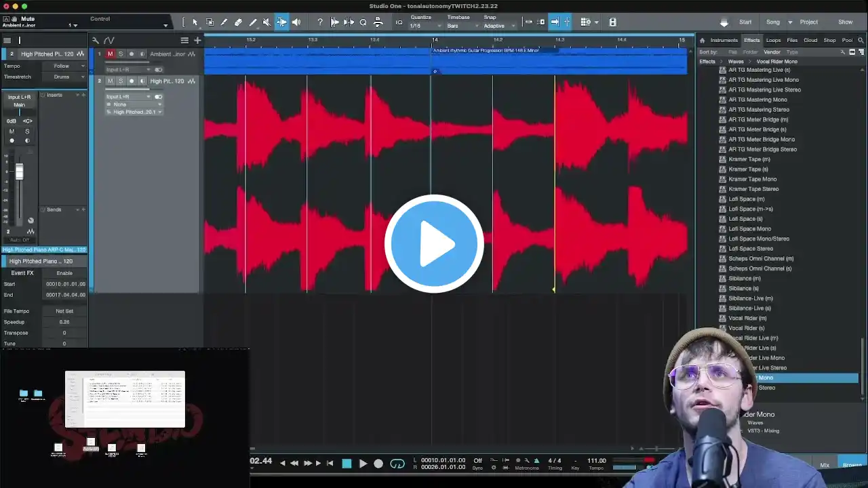The height and width of the screenshot is (488, 868).
Task: Click the Speedup value field
Action: point(64,322)
